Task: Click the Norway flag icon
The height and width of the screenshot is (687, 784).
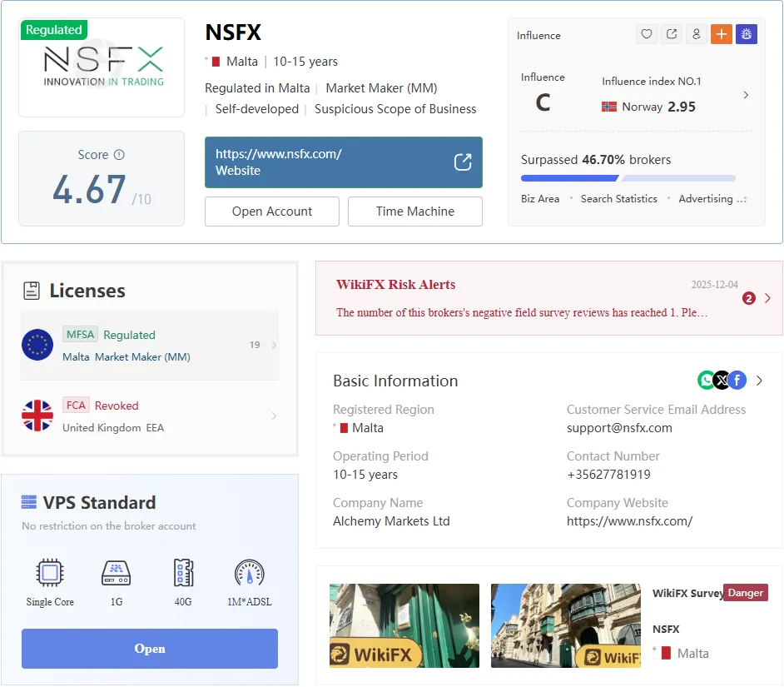Action: coord(609,107)
